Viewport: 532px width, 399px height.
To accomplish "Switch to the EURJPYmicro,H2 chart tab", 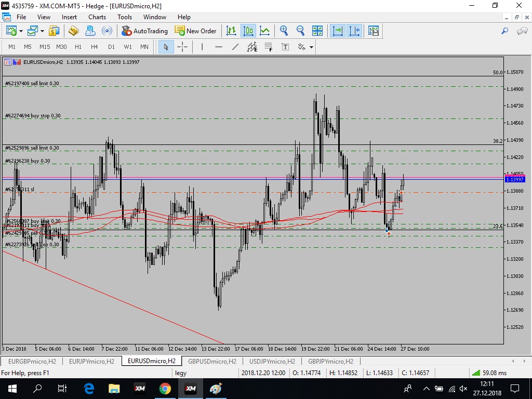I will [91, 362].
